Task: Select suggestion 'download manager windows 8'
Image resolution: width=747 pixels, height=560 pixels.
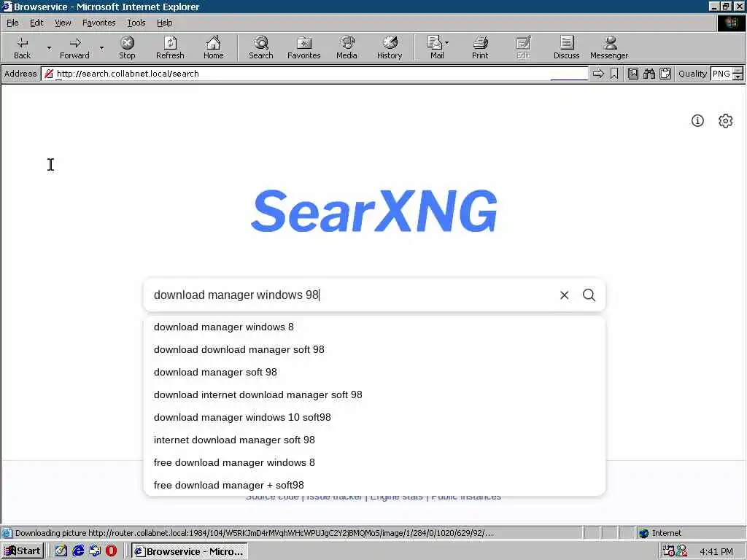Action: pos(374,327)
